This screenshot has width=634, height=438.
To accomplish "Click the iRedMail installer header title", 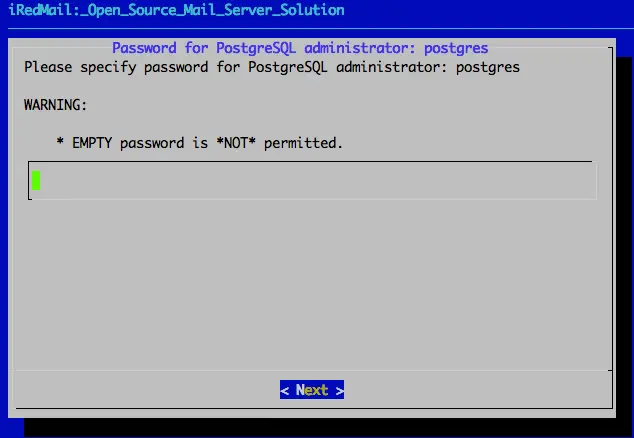I will point(176,10).
